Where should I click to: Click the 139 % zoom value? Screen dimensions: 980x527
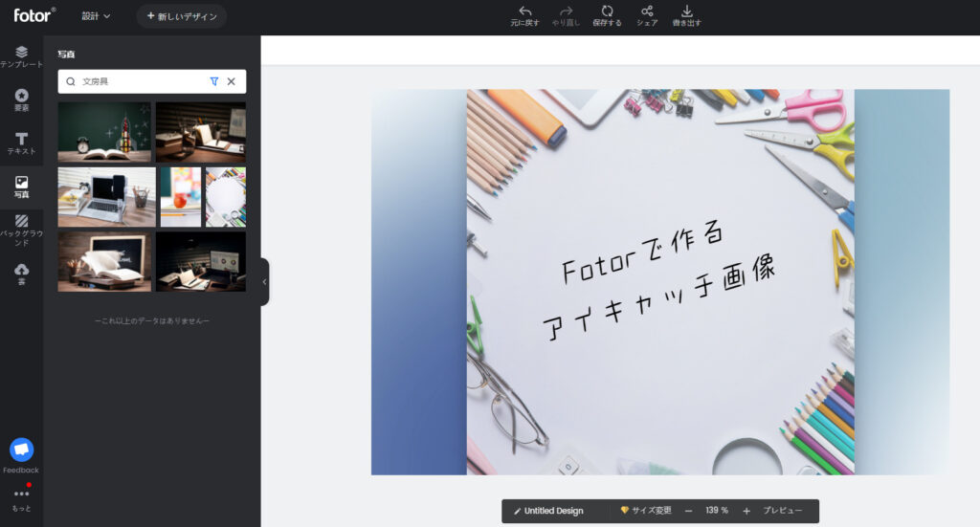717,510
